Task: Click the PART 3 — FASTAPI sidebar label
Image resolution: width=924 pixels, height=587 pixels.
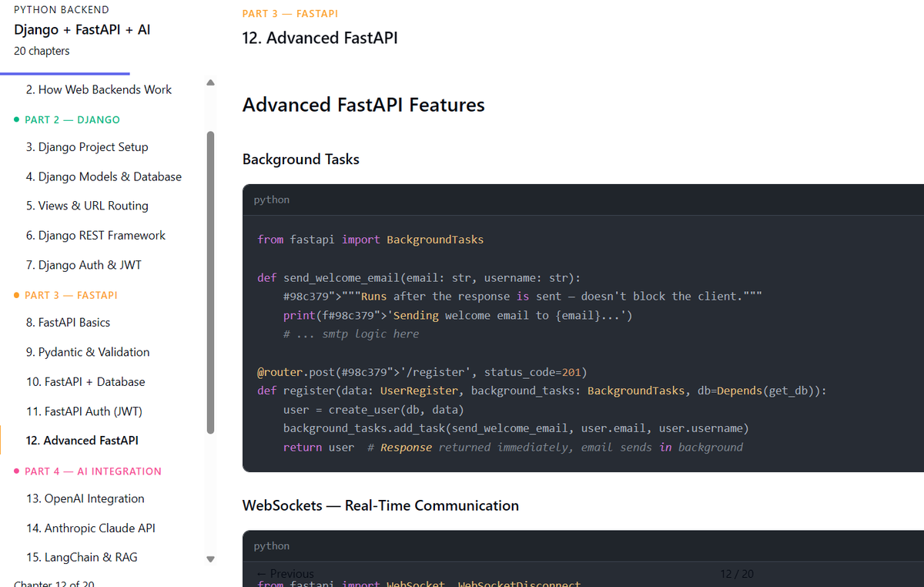Action: [71, 295]
